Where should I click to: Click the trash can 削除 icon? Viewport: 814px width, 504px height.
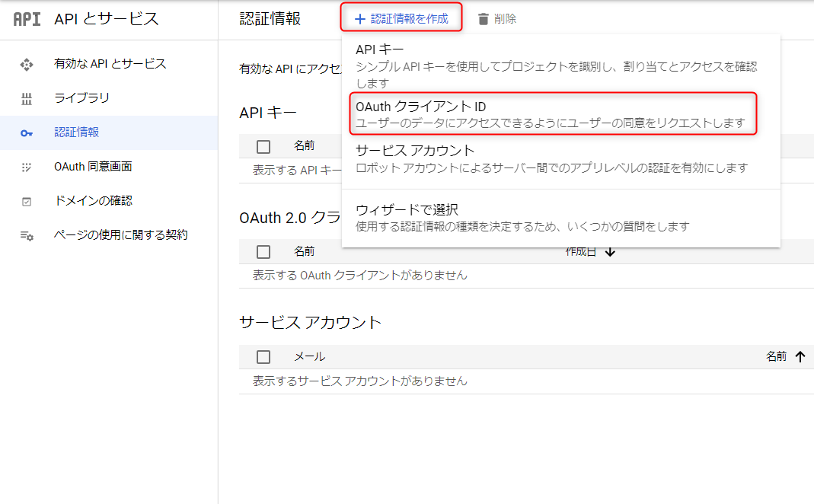pos(483,19)
